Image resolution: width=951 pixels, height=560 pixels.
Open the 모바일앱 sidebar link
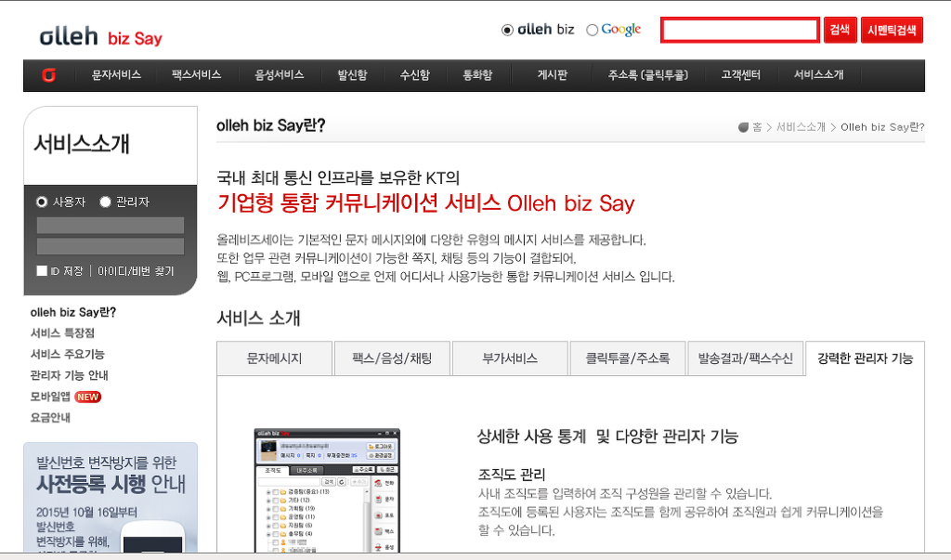pos(50,397)
